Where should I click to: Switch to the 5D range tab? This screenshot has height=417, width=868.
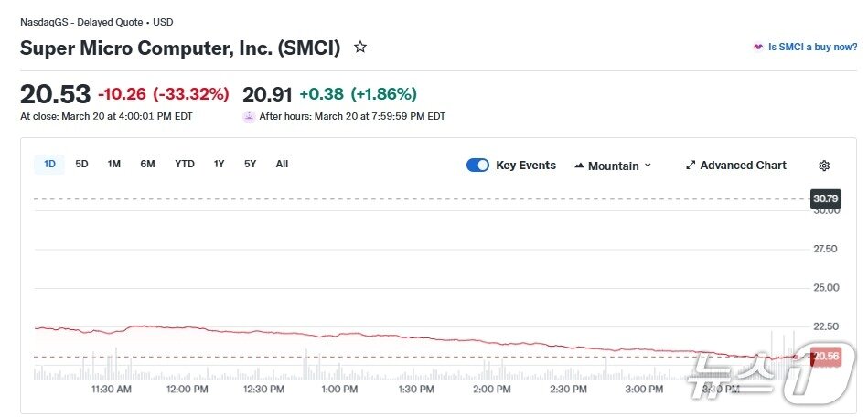pos(81,165)
